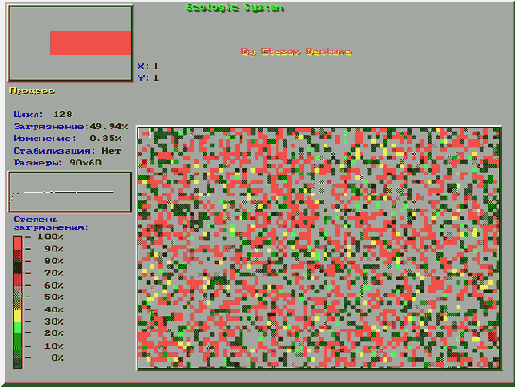Click the 0% legend scale label

[57, 358]
